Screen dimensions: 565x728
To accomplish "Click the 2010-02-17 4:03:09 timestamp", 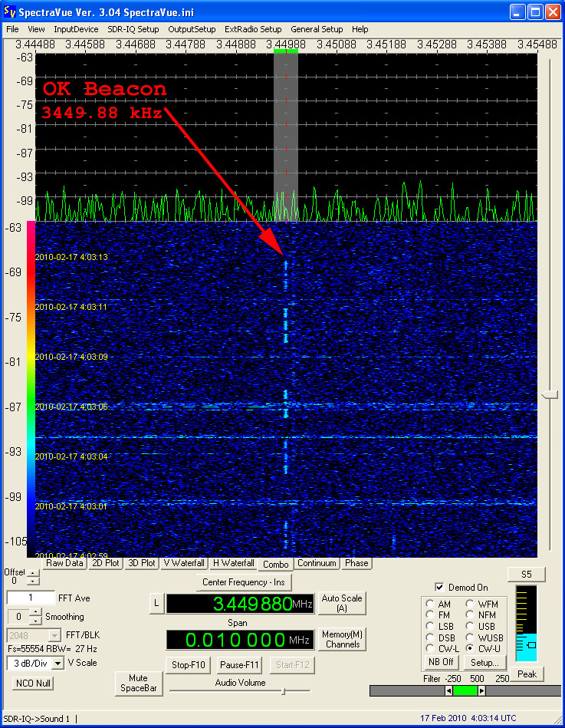I will [x=71, y=357].
